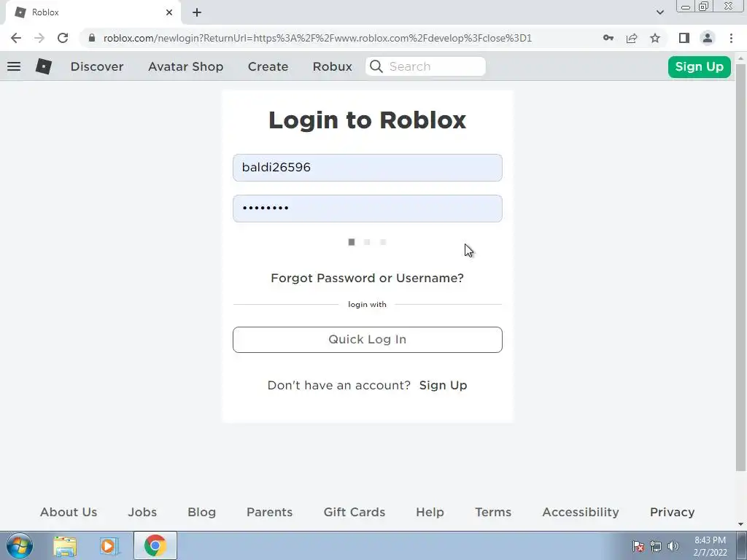This screenshot has width=747, height=560.
Task: Click the Action Center flag tray icon
Action: [638, 546]
